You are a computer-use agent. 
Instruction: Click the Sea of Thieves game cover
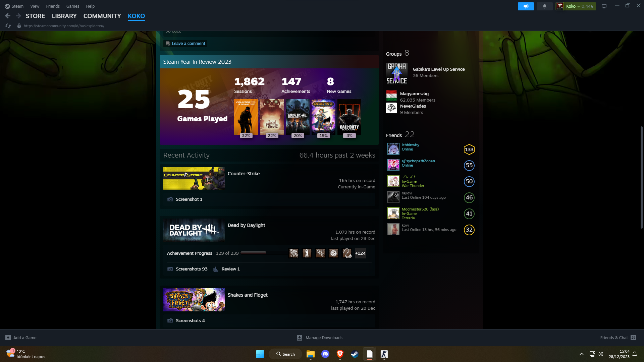tap(272, 117)
